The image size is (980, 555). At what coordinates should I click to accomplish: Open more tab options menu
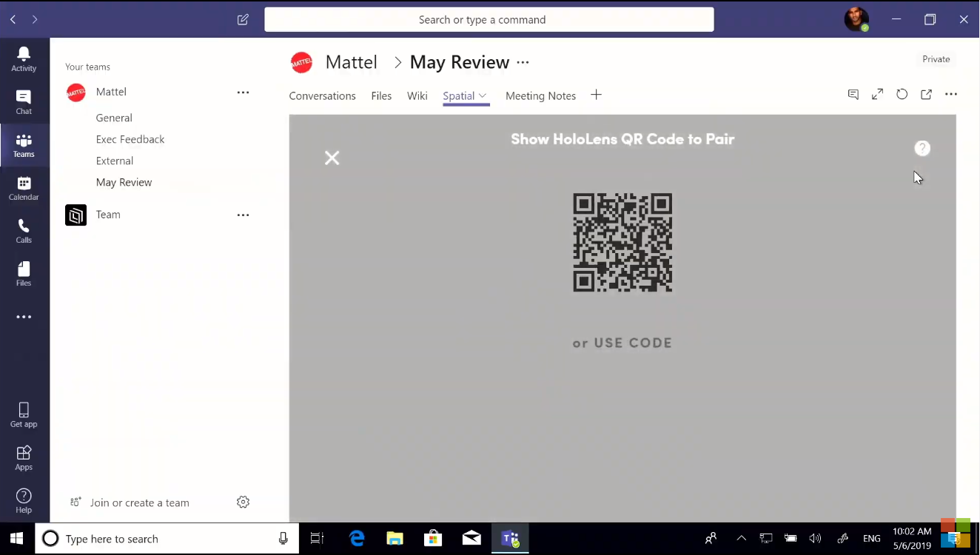coord(951,94)
